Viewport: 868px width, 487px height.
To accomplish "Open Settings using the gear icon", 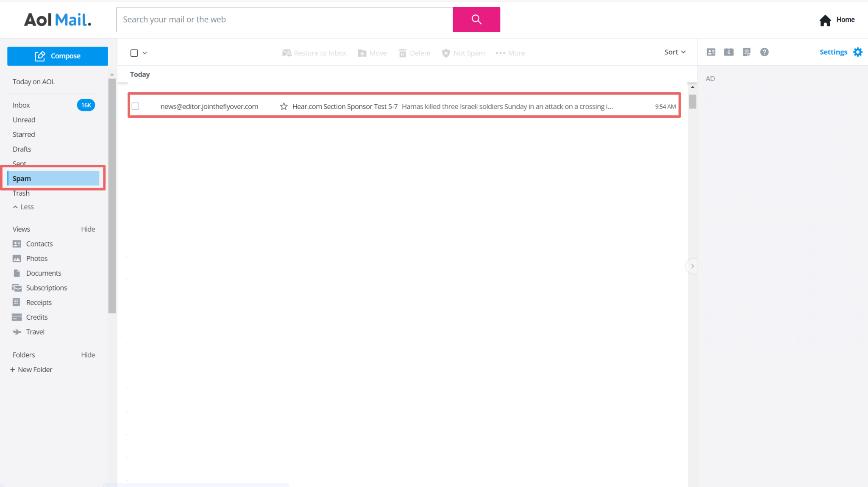I will coord(858,52).
